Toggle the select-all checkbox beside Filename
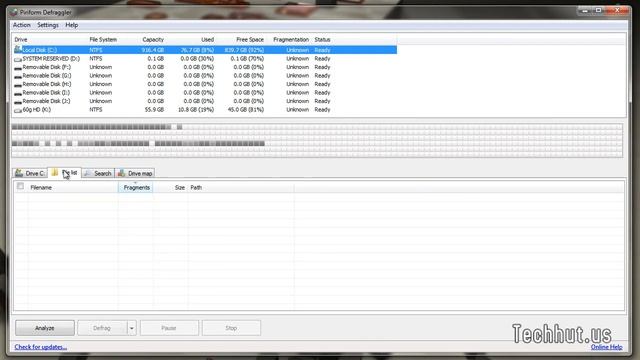The height and width of the screenshot is (360, 640). click(20, 187)
